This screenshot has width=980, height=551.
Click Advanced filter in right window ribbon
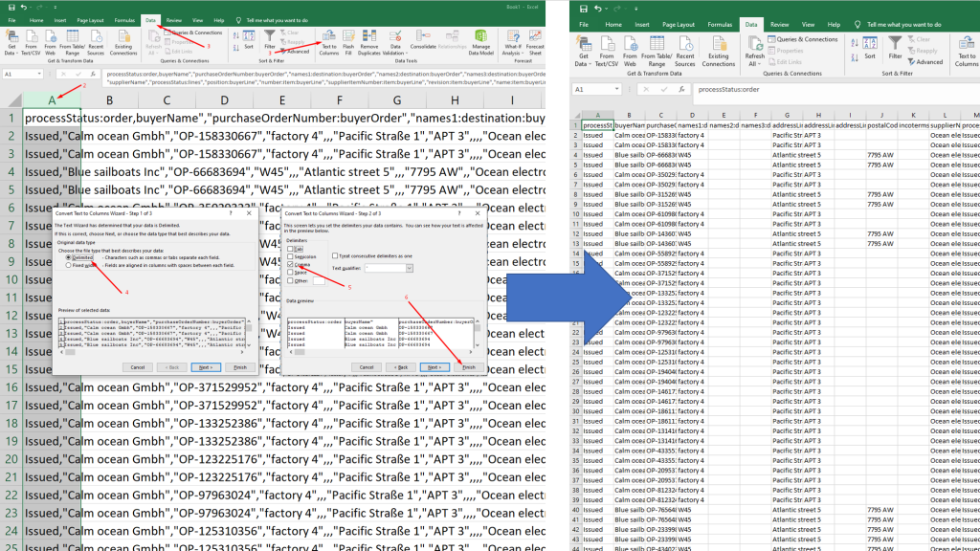coord(925,62)
